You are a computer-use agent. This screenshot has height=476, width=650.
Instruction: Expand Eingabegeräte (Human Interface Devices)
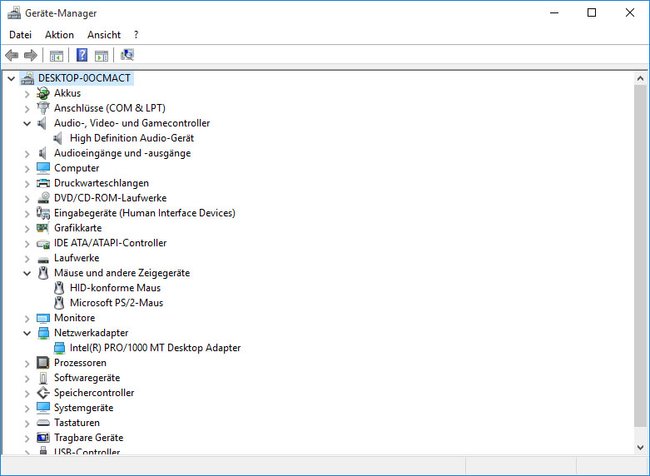click(x=27, y=213)
